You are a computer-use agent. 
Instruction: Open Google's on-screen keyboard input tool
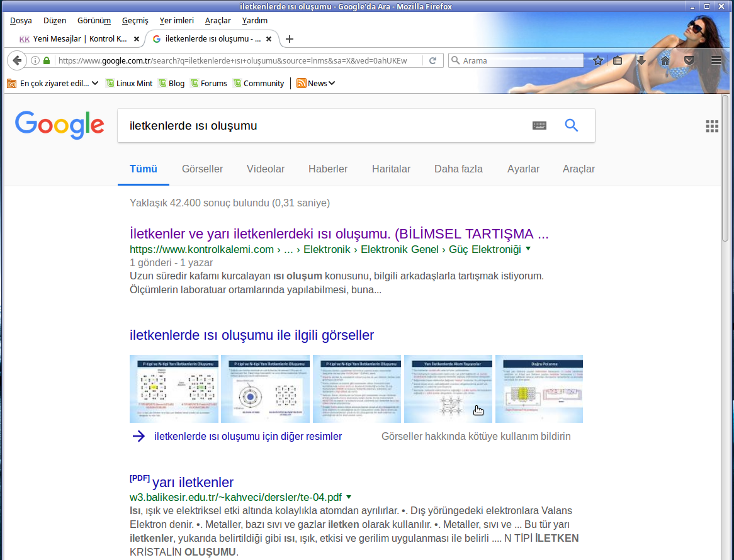(539, 125)
